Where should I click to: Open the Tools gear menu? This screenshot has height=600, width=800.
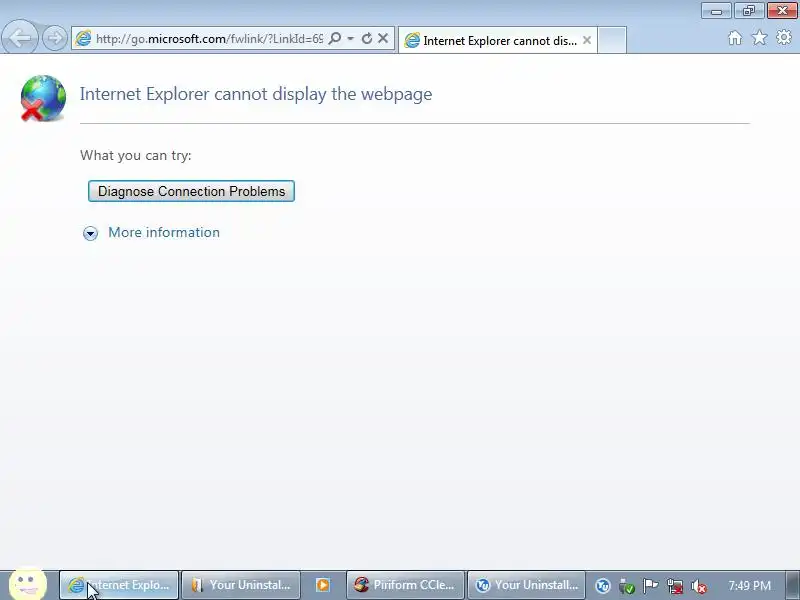tap(784, 37)
